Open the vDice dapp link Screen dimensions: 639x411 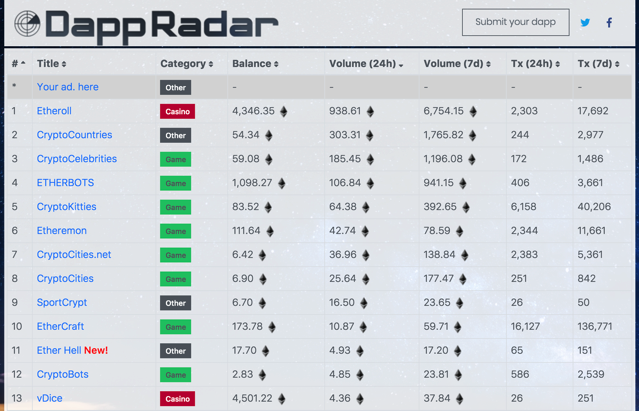coord(50,398)
